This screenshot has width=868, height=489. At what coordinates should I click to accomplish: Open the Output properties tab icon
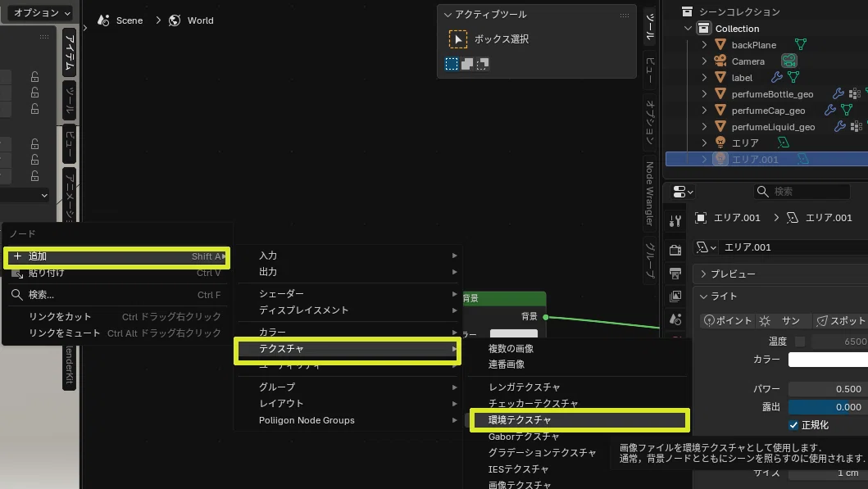coord(675,274)
